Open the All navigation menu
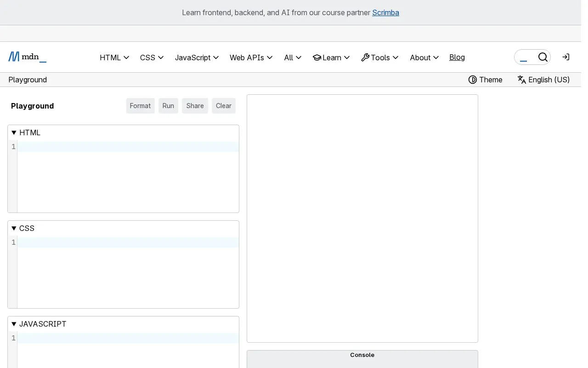Image resolution: width=588 pixels, height=368 pixels. [x=293, y=57]
